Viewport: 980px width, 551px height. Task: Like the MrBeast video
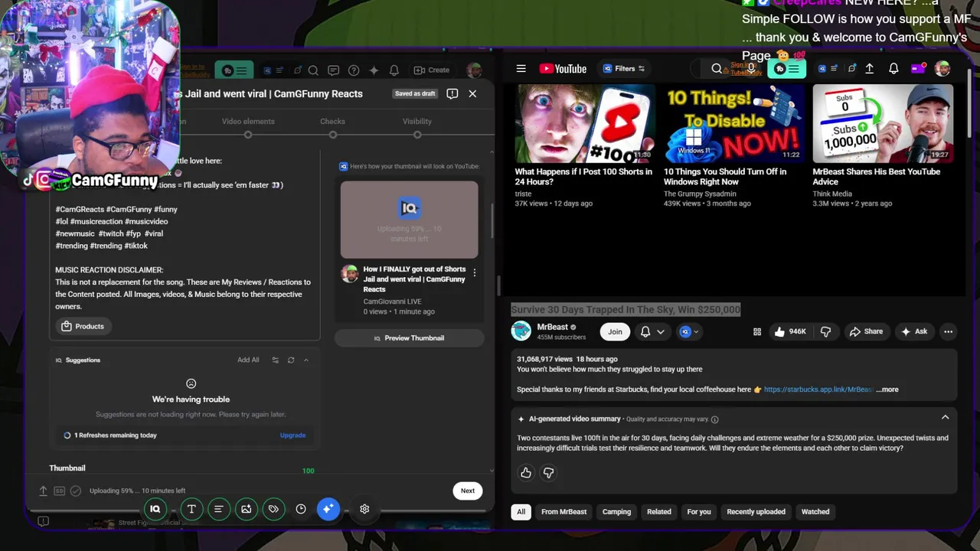click(791, 331)
